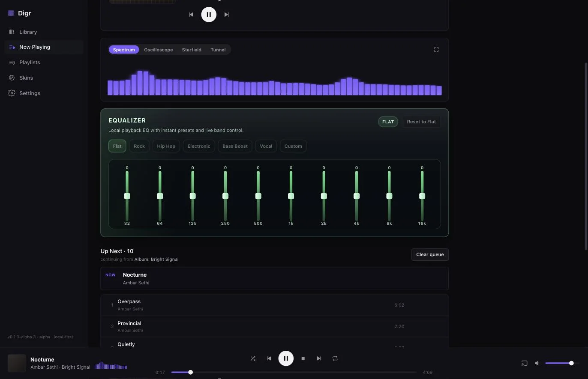
Task: Switch to the Tunnel visualizer
Action: [218, 50]
